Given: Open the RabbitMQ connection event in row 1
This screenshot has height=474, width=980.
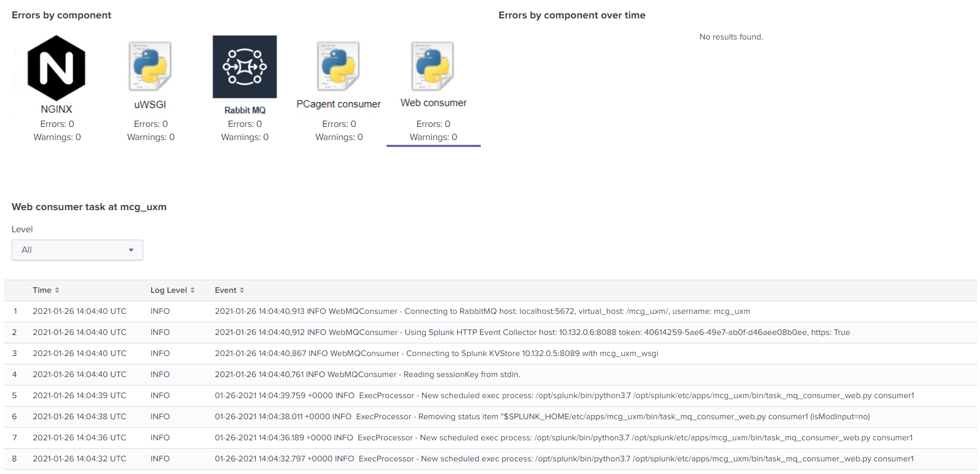Looking at the screenshot, I should (482, 311).
